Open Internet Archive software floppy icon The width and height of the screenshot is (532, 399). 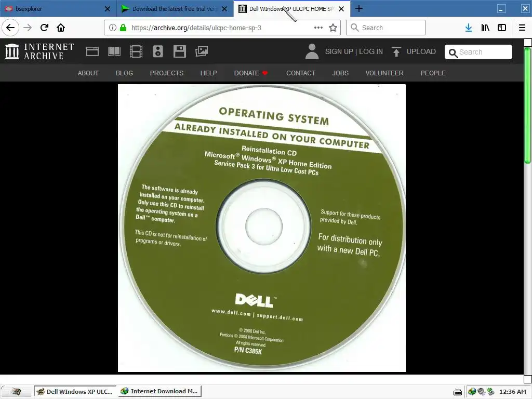click(179, 51)
